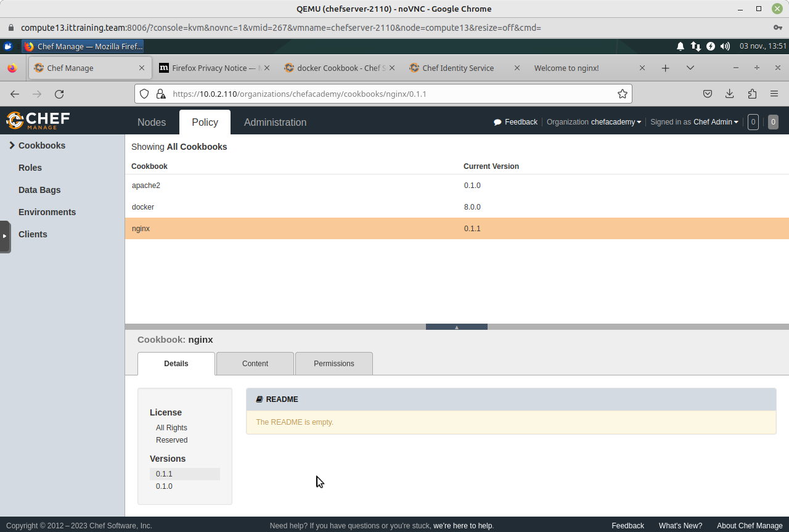Open the Details tab of nginx cookbook
Viewport: 789px width, 532px height.
(x=176, y=364)
